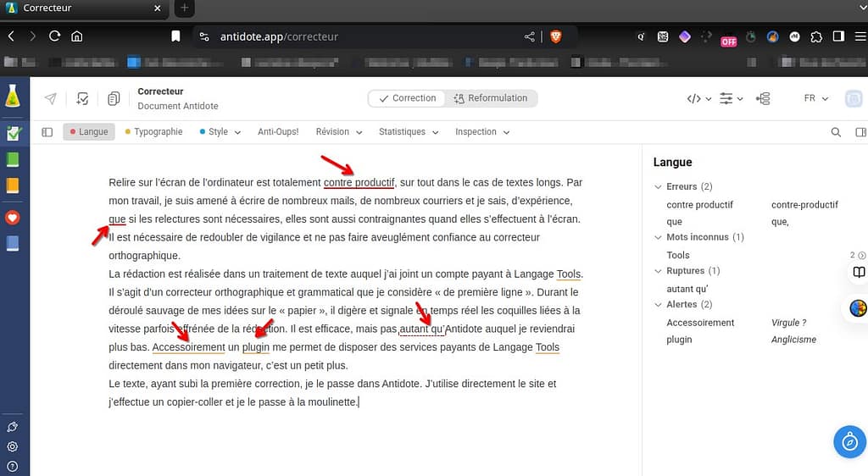Switch to Reformulation mode
Image resolution: width=868 pixels, height=476 pixels.
[x=490, y=98]
